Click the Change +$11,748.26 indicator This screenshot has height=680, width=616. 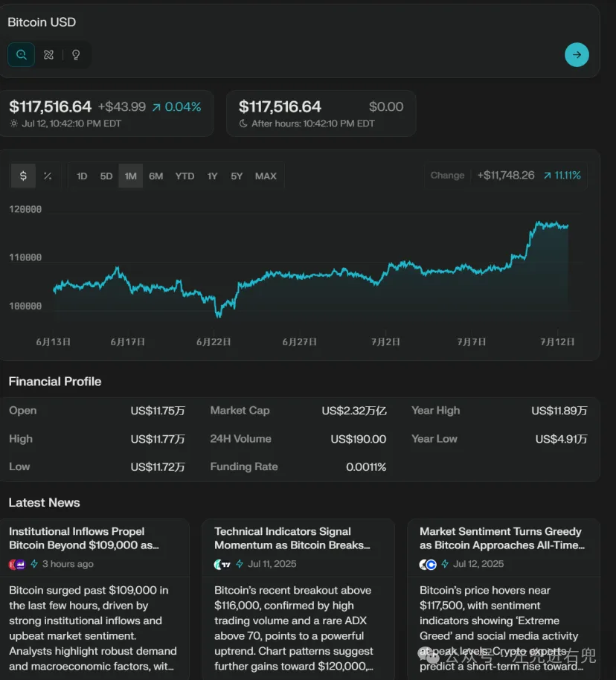click(505, 176)
